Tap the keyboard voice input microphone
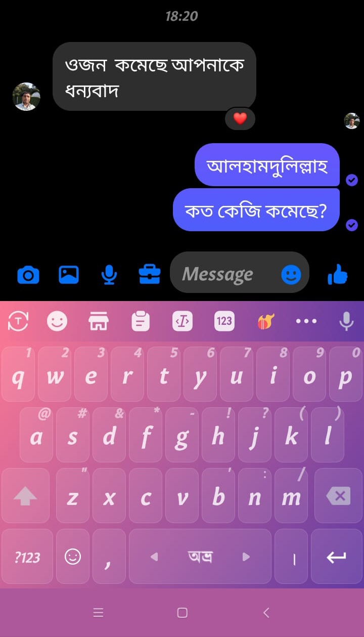364x637 pixels. pyautogui.click(x=346, y=321)
